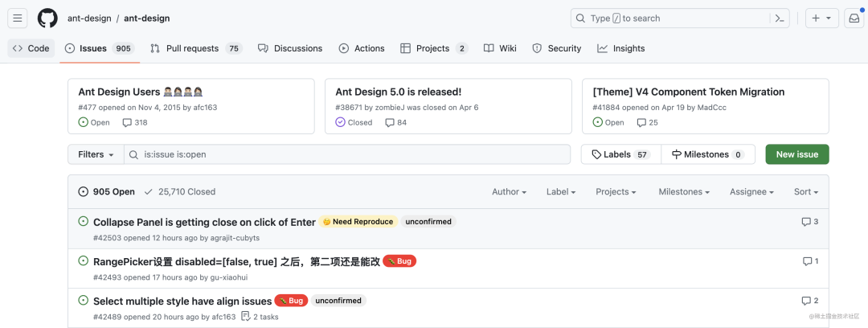View the Insights tab

click(x=620, y=48)
